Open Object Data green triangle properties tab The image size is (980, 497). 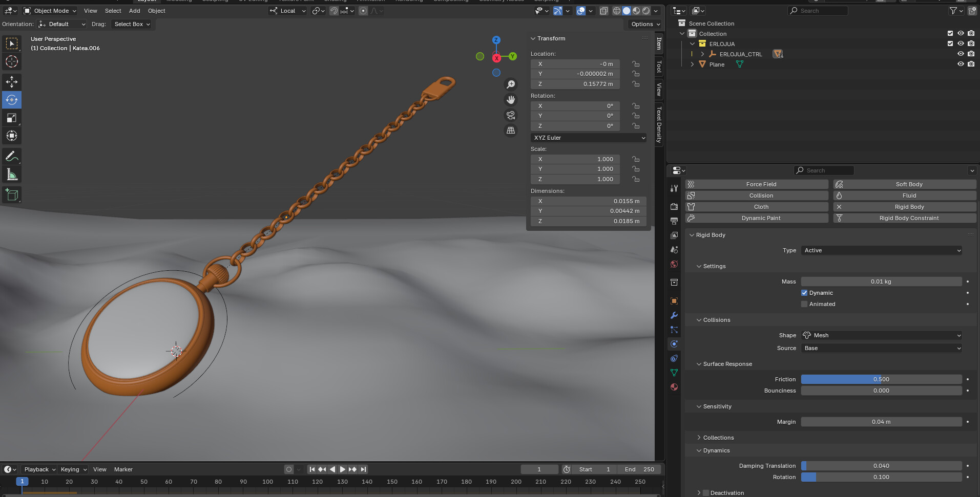(x=674, y=373)
